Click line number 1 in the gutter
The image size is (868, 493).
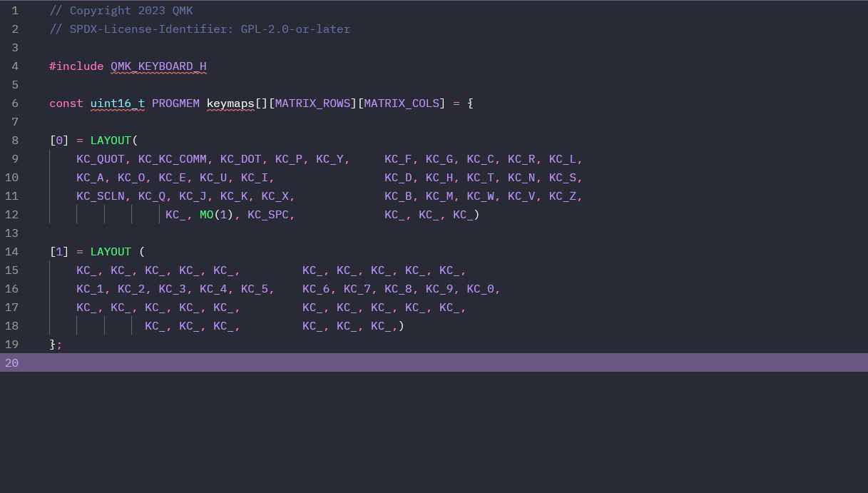[15, 11]
